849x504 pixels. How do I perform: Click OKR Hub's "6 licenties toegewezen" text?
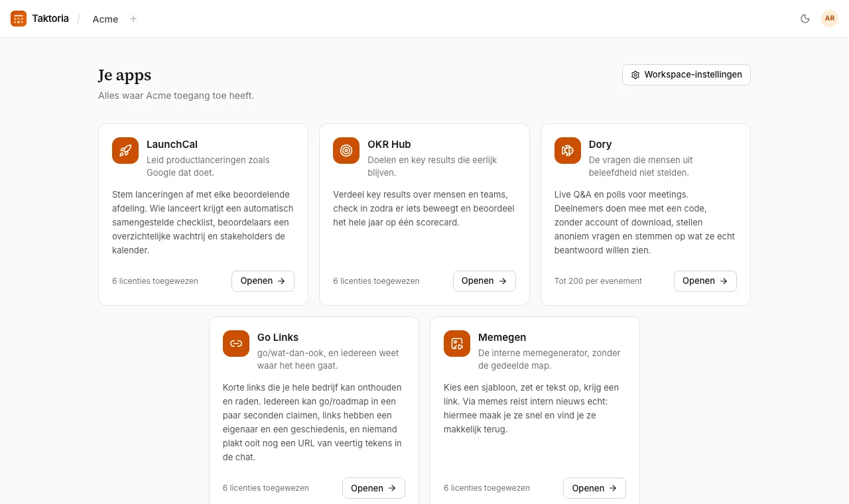[376, 281]
